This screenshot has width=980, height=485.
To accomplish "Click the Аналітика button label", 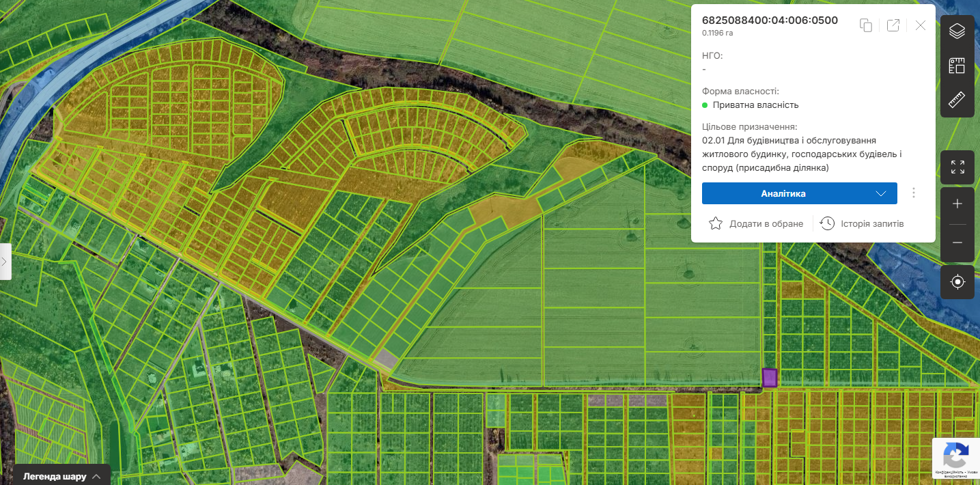I will tap(783, 193).
